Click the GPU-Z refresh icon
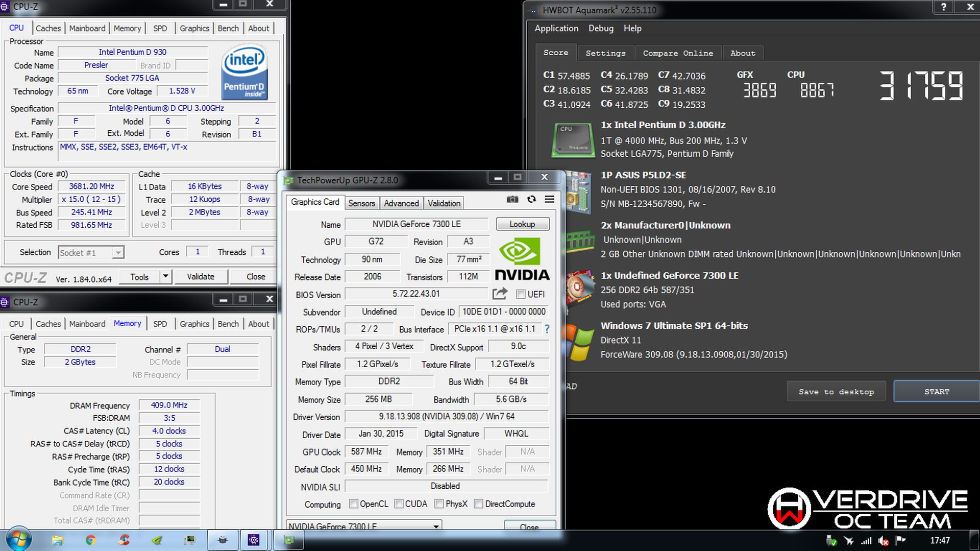 coord(531,199)
